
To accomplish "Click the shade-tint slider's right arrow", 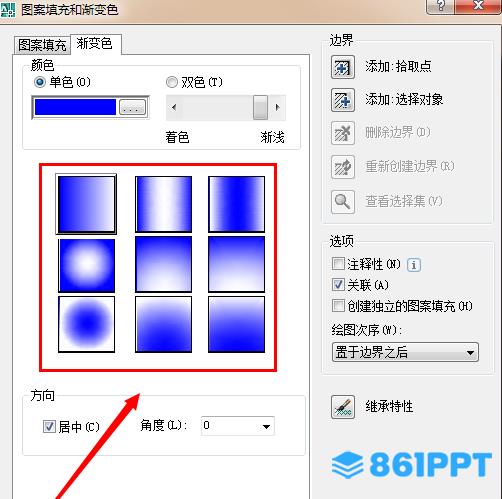I will 277,107.
